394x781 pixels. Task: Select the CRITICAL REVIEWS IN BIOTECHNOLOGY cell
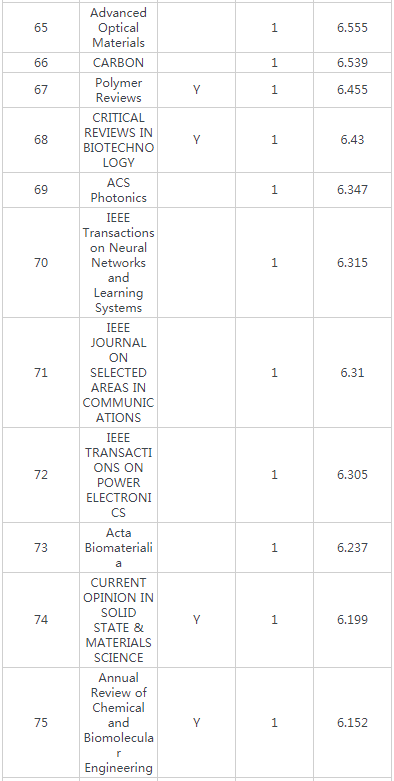[x=119, y=140]
